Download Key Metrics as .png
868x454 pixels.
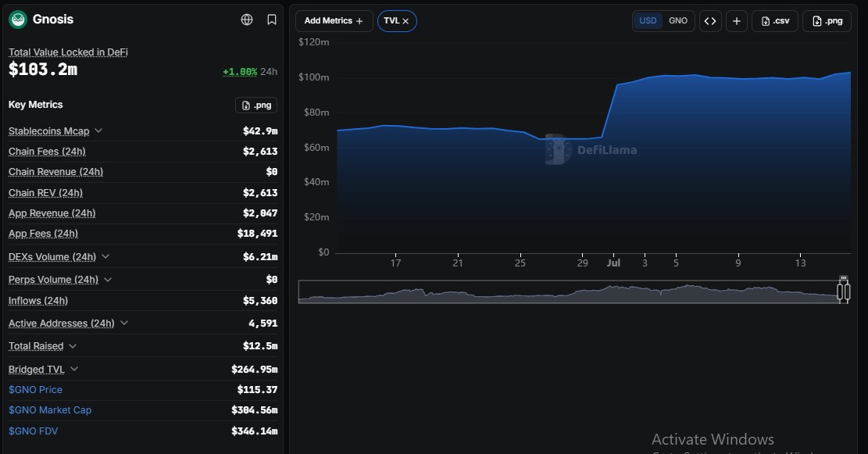pyautogui.click(x=256, y=105)
